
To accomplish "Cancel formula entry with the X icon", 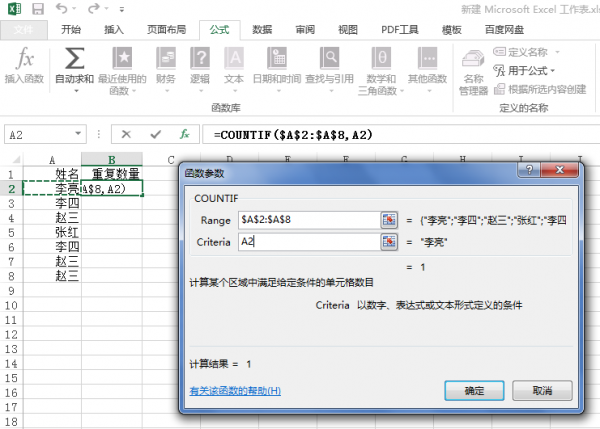I will coord(126,134).
